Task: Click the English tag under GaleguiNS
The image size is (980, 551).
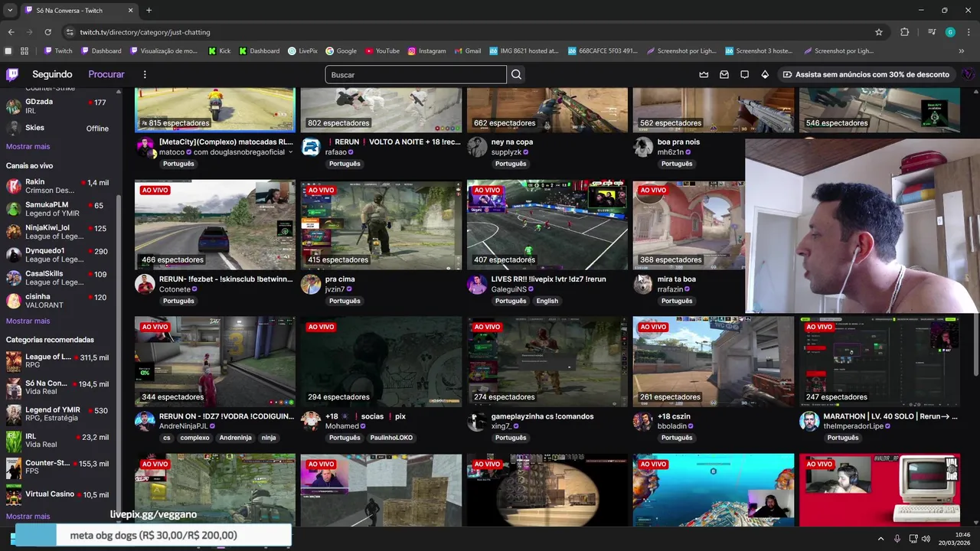Action: 547,301
